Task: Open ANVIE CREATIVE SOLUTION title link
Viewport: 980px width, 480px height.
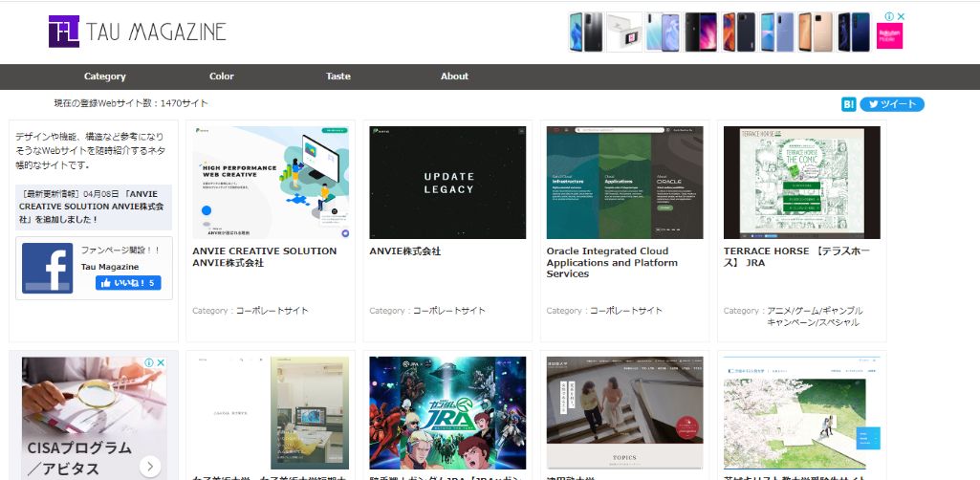Action: [x=265, y=256]
